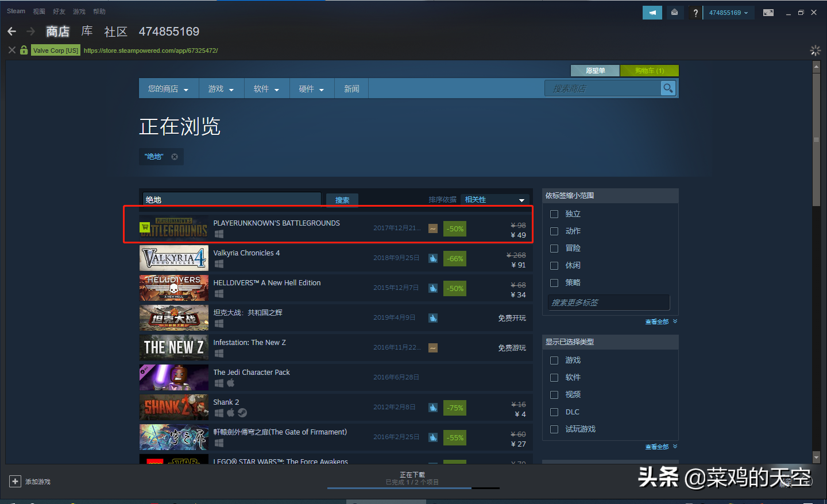
Task: Go back with the left arrow
Action: pos(11,32)
